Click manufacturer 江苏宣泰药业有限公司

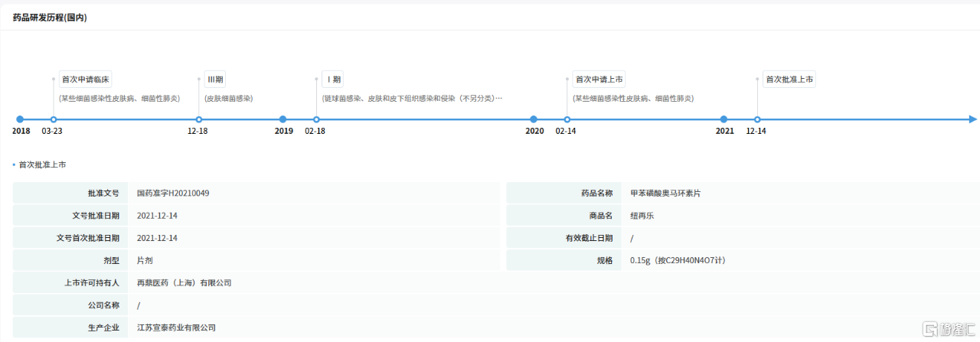(176, 327)
